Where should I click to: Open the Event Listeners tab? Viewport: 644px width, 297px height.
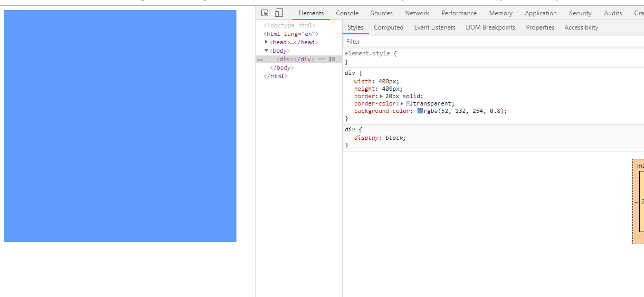coord(435,27)
